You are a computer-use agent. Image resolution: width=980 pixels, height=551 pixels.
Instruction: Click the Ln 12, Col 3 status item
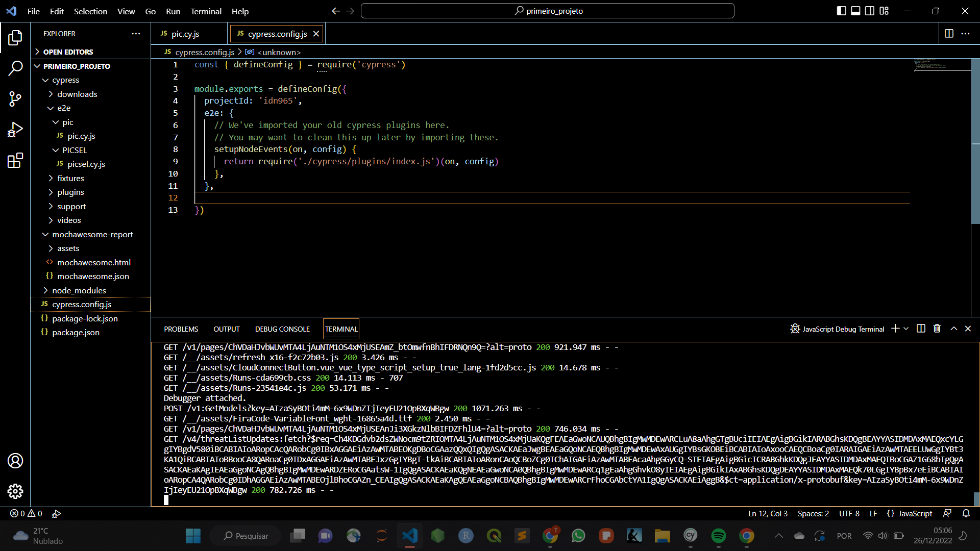768,513
